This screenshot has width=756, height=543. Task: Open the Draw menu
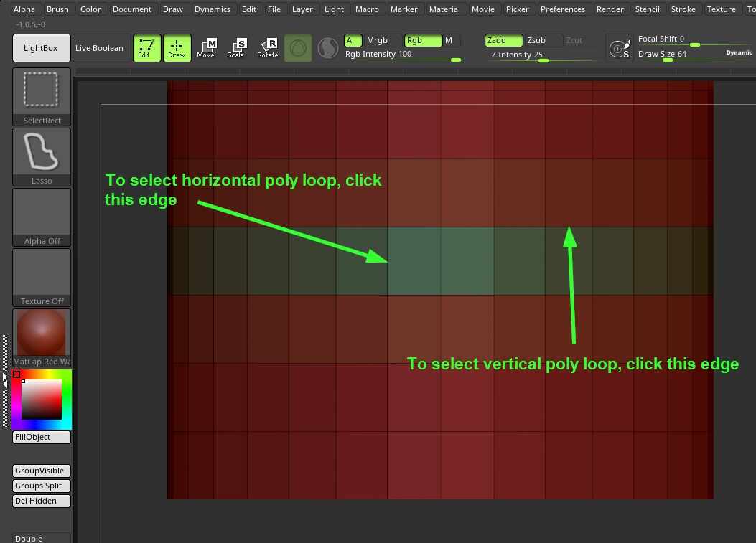[x=172, y=9]
